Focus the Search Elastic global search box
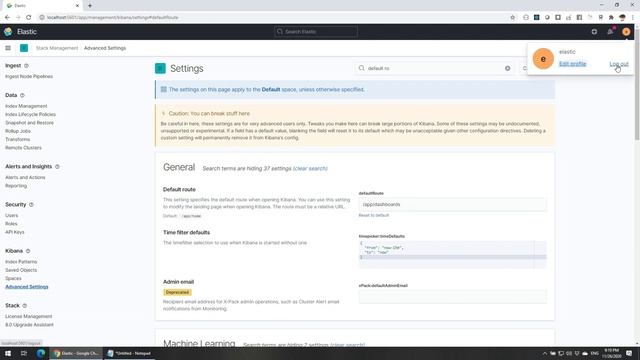 click(316, 31)
